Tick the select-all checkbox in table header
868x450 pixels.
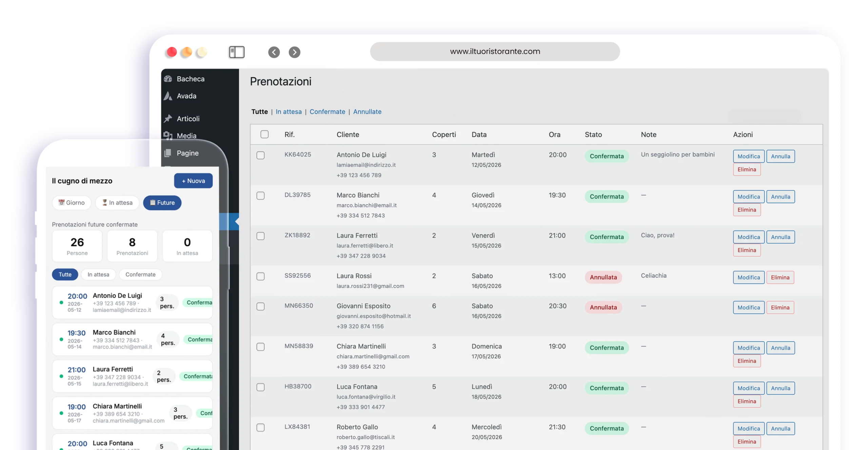264,134
